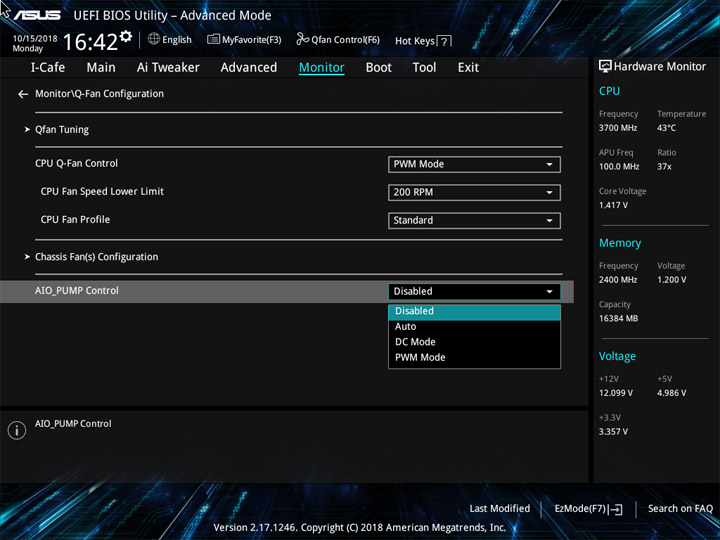Click the MyFavorite list icon

pos(213,39)
